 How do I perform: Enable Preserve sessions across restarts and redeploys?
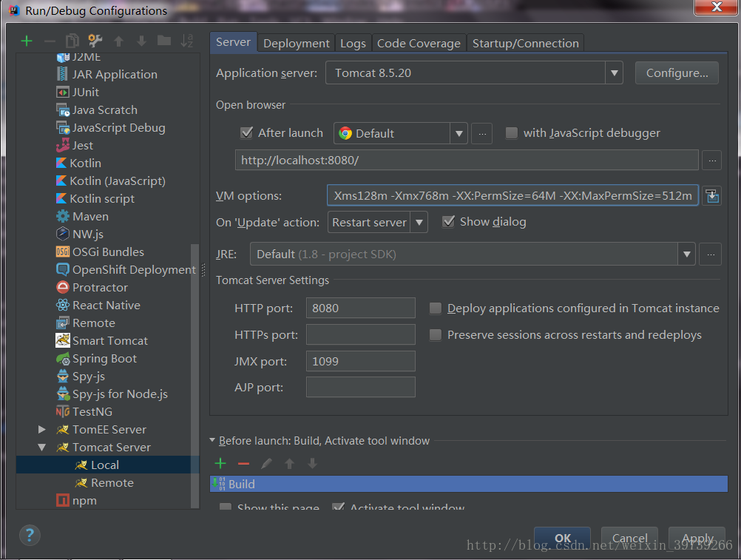point(436,335)
